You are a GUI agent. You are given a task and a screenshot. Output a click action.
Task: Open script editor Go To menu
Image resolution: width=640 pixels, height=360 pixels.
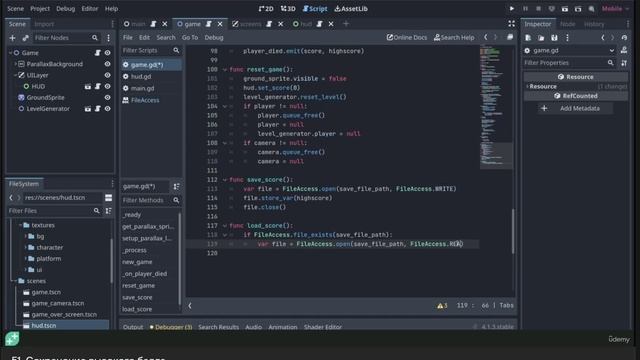(190, 38)
